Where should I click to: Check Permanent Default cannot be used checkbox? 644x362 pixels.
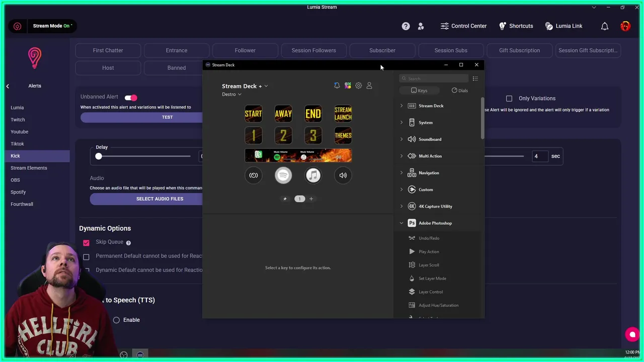tap(86, 257)
